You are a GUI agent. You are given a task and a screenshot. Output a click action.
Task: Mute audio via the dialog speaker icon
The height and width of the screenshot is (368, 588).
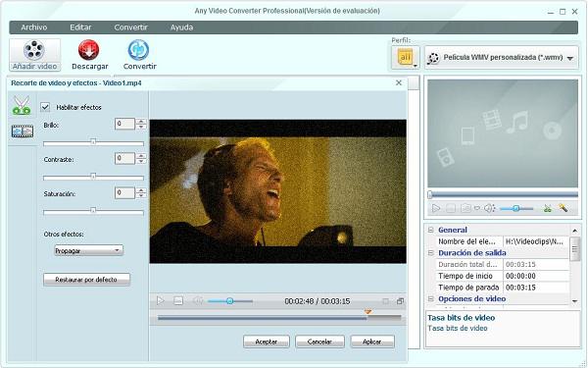[x=198, y=300]
